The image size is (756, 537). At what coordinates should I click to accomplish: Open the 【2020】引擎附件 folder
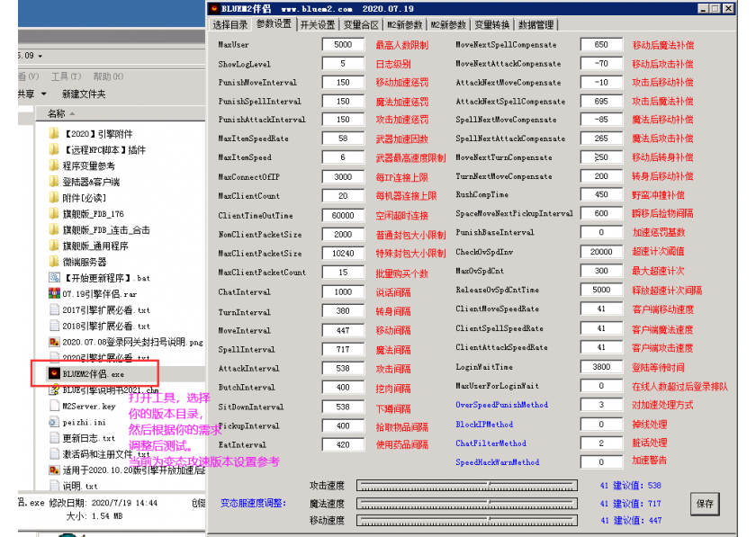coord(97,134)
